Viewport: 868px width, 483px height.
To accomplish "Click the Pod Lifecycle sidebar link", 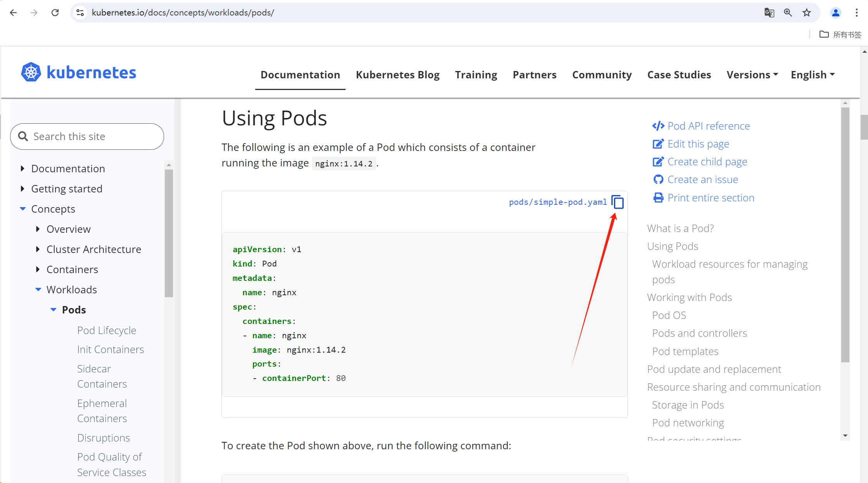I will coord(107,329).
